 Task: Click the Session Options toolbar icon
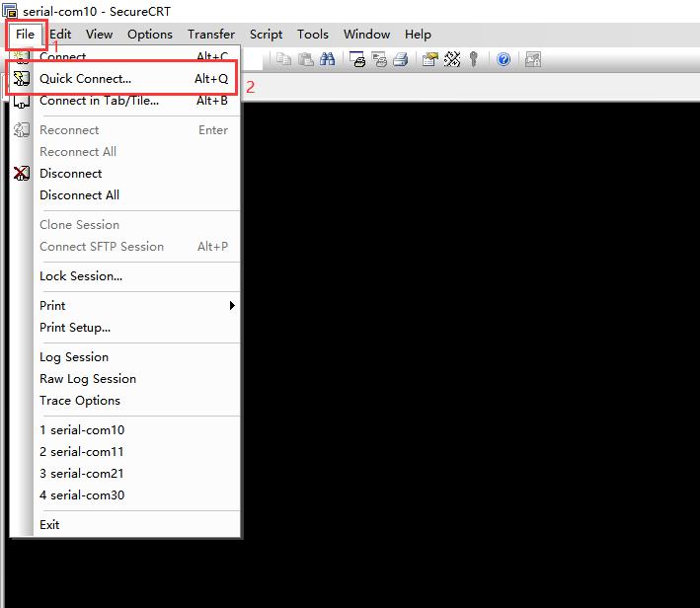(x=430, y=59)
